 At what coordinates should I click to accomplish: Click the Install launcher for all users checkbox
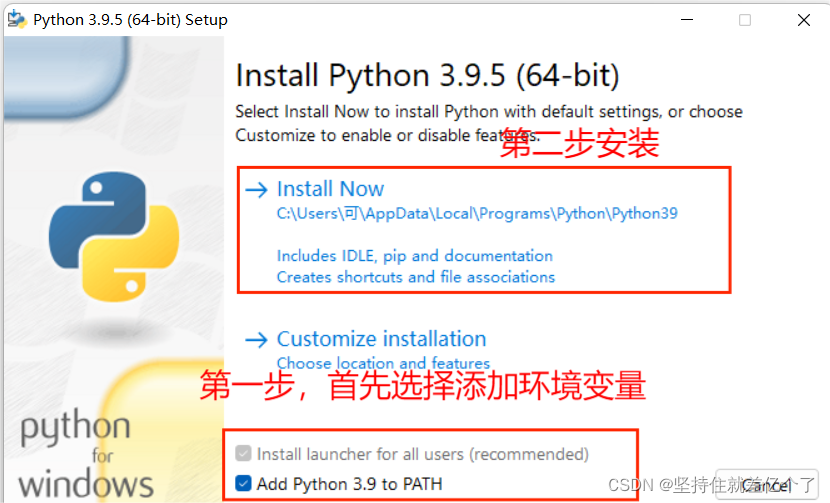click(243, 453)
